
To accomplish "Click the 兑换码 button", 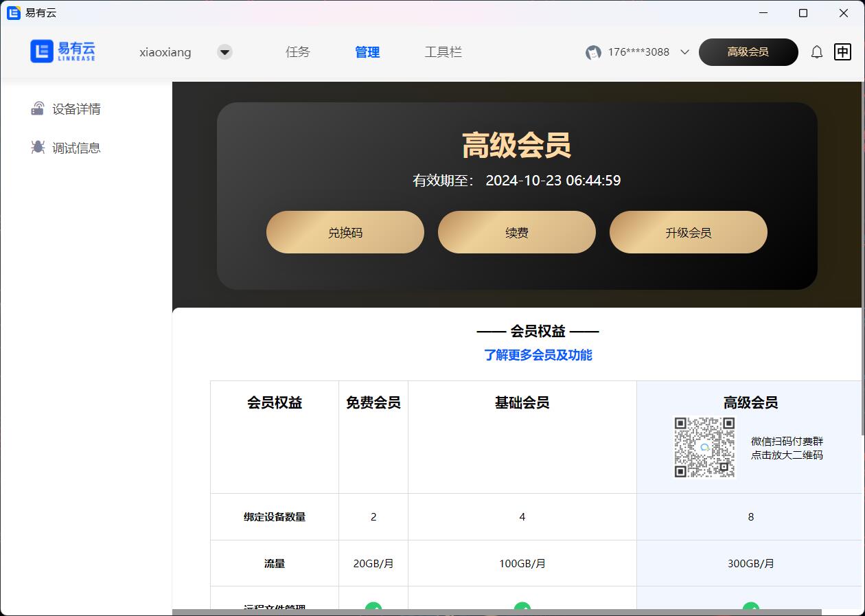I will [x=345, y=232].
